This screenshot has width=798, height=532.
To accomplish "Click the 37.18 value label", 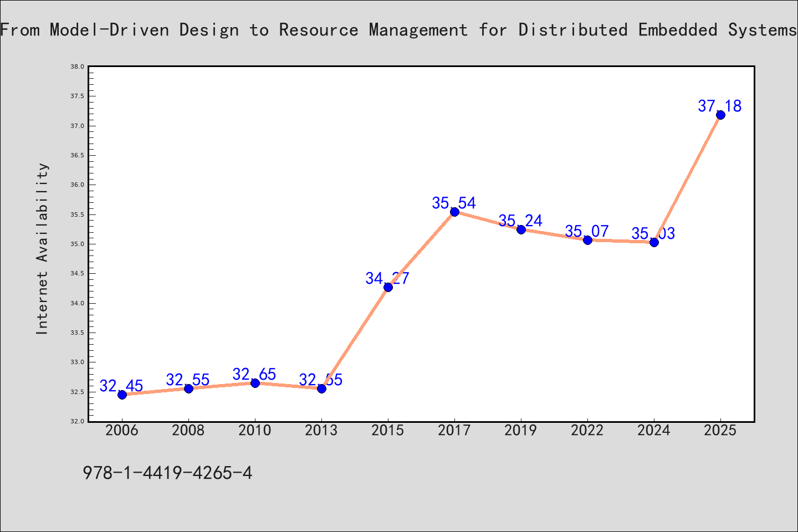I will point(720,106).
